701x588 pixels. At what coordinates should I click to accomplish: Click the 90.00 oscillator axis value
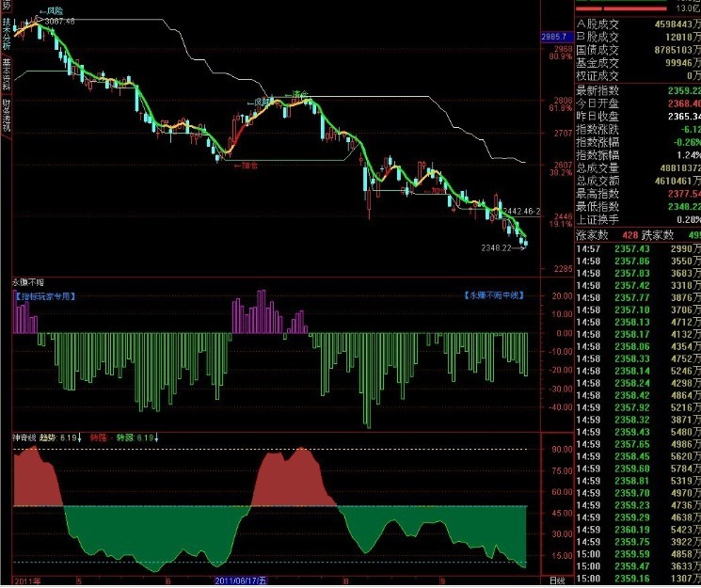tap(562, 450)
